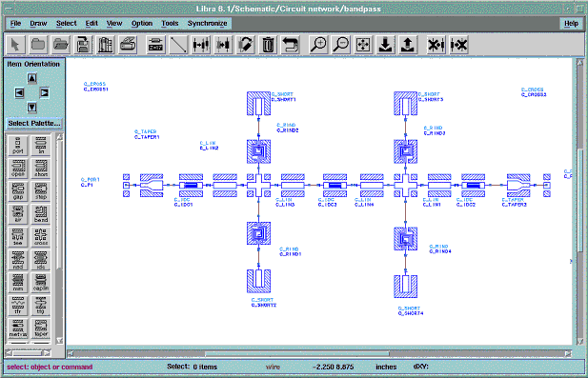Open the Draw menu
The width and height of the screenshot is (588, 378).
point(38,23)
